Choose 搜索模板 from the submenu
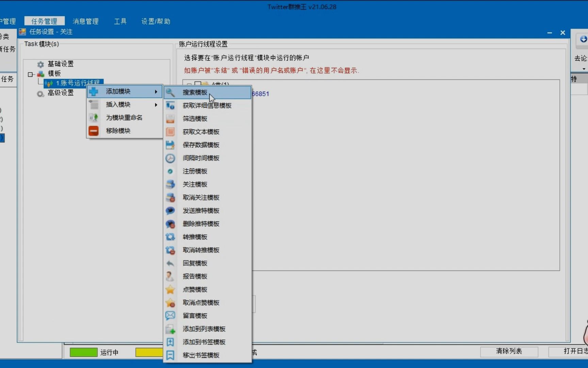The height and width of the screenshot is (368, 588). pos(208,92)
